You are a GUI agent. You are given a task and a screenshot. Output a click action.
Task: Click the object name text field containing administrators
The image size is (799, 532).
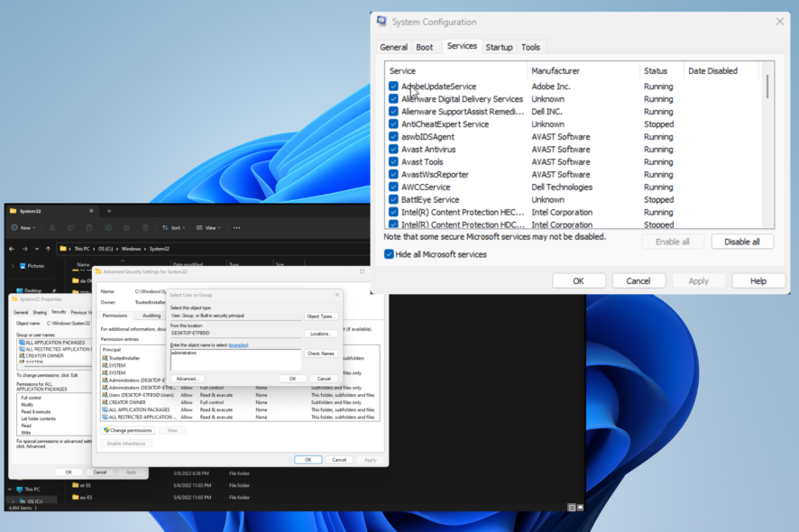pyautogui.click(x=235, y=359)
